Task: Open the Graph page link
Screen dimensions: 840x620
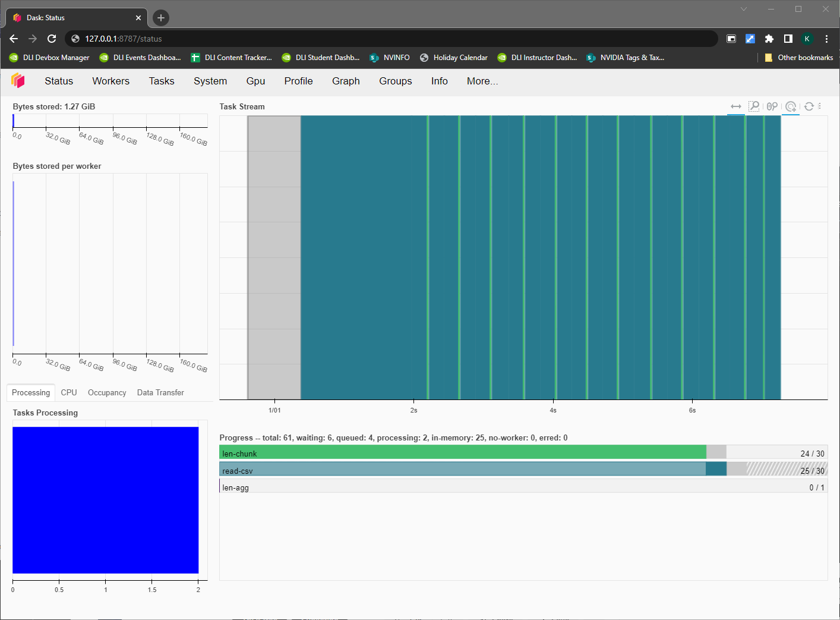Action: [346, 81]
